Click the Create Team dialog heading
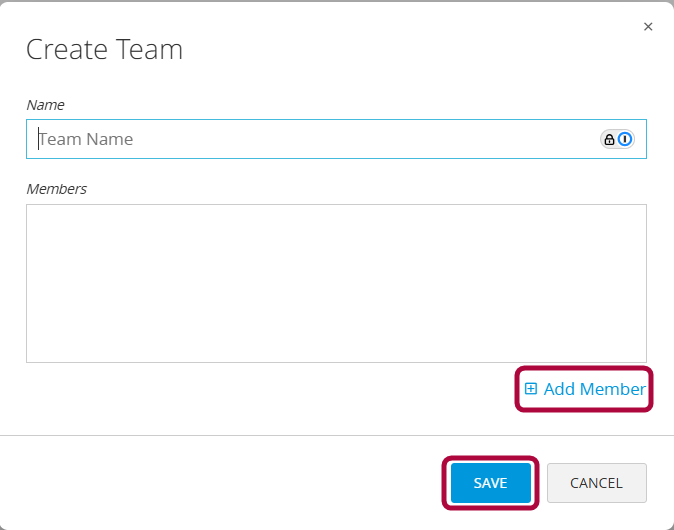 pyautogui.click(x=104, y=49)
